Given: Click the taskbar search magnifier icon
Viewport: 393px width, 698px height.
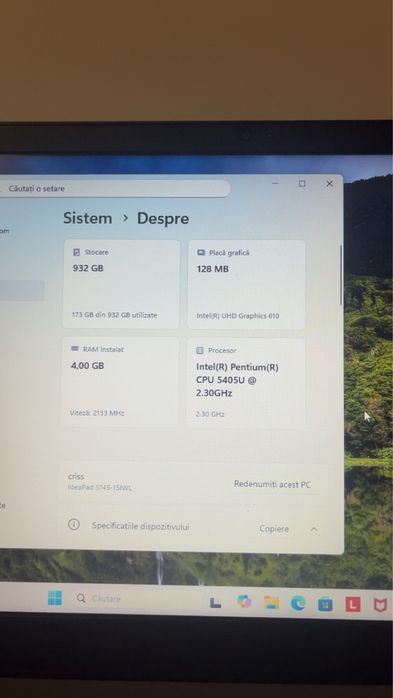Looking at the screenshot, I should (81, 598).
